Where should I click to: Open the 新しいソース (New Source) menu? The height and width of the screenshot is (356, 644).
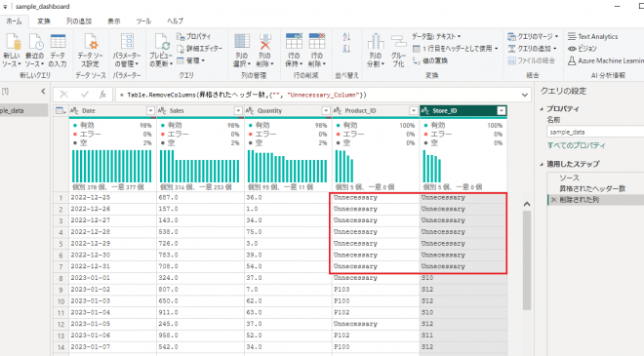11,51
